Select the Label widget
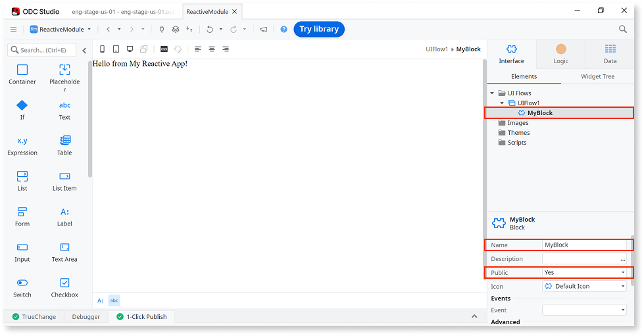 pos(64,217)
